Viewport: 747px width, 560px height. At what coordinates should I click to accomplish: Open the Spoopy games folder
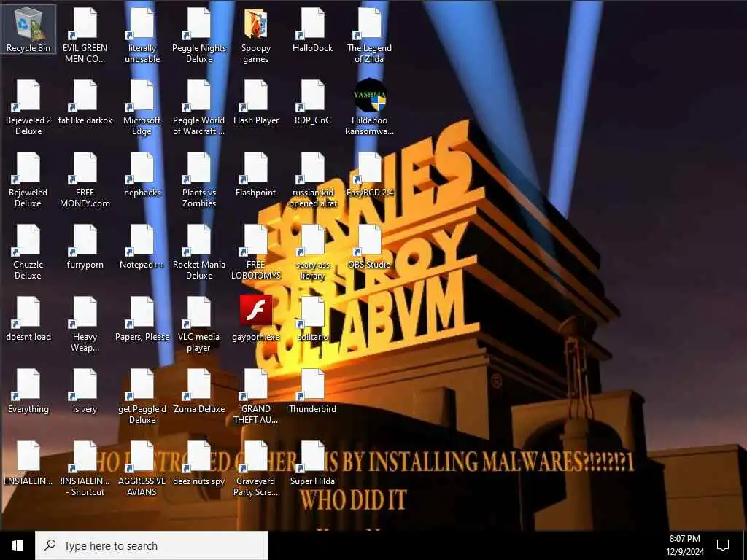point(256,34)
